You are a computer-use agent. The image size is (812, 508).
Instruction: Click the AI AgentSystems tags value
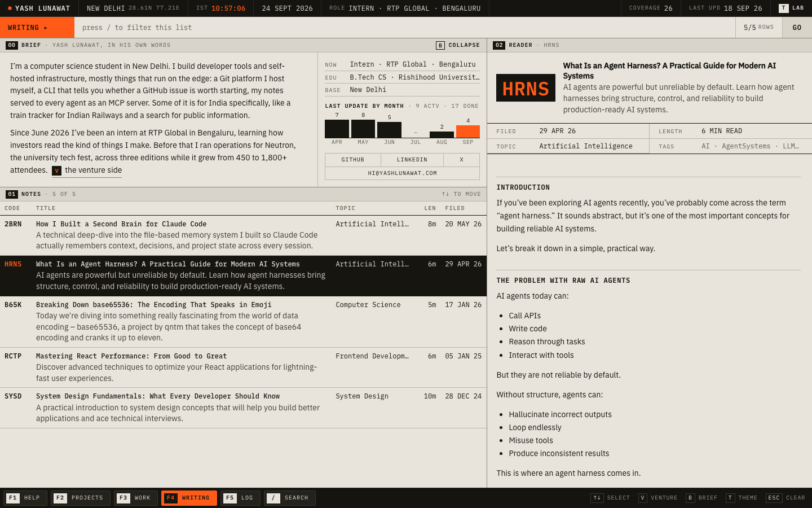point(750,146)
